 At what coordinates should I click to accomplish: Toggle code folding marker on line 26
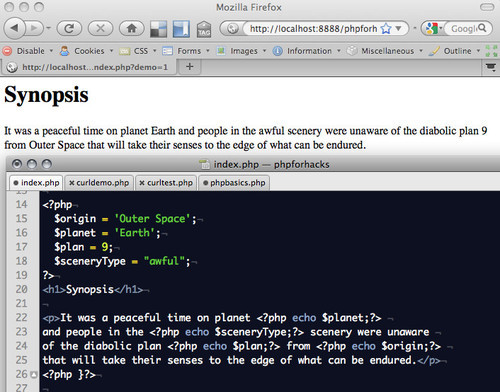34,375
